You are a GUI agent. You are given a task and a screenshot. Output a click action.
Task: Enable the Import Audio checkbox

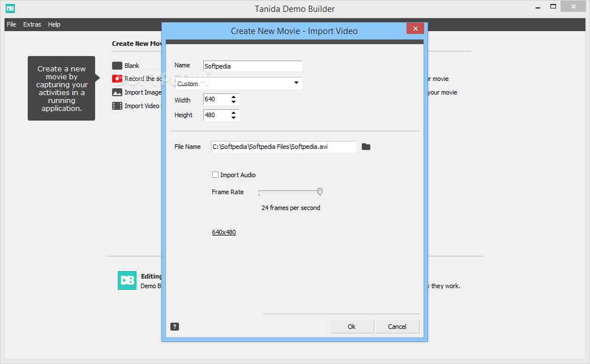(215, 175)
